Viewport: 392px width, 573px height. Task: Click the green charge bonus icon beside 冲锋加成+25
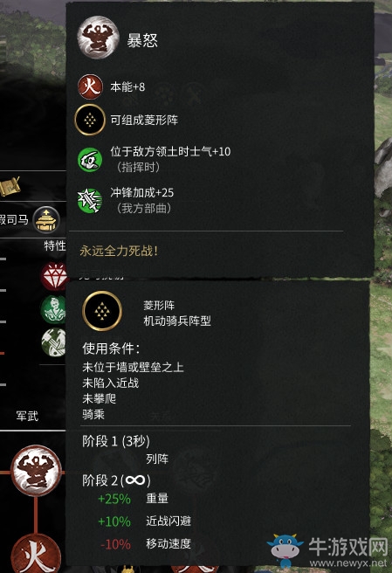(x=90, y=200)
